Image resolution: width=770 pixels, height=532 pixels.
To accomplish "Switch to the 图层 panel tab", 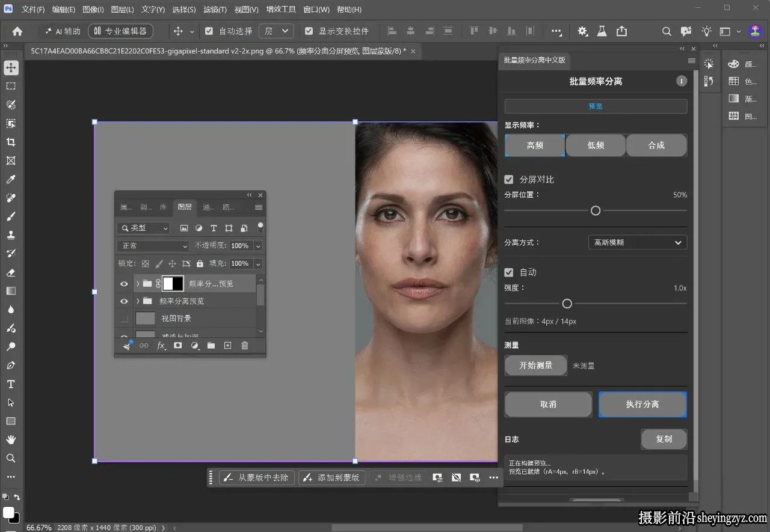I will tap(185, 207).
